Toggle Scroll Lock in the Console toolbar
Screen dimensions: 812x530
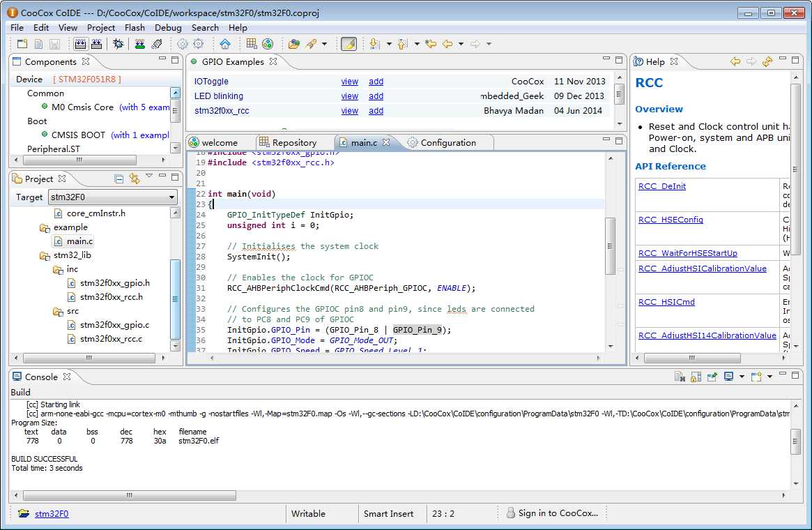[696, 377]
